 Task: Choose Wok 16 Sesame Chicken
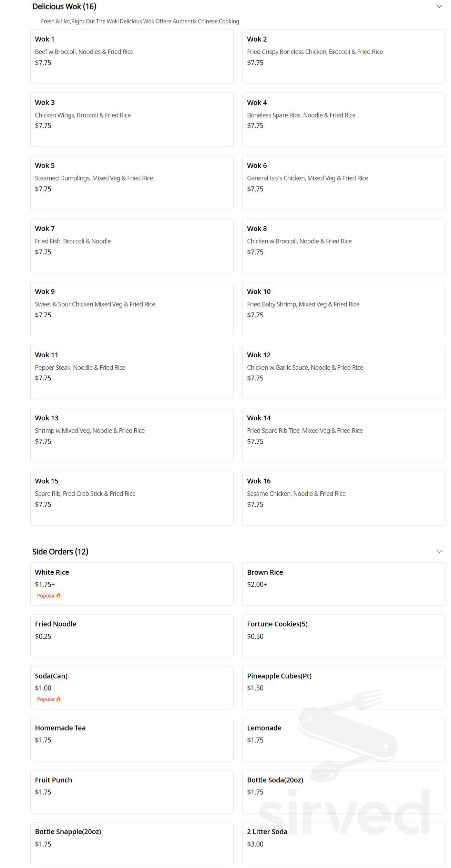344,498
